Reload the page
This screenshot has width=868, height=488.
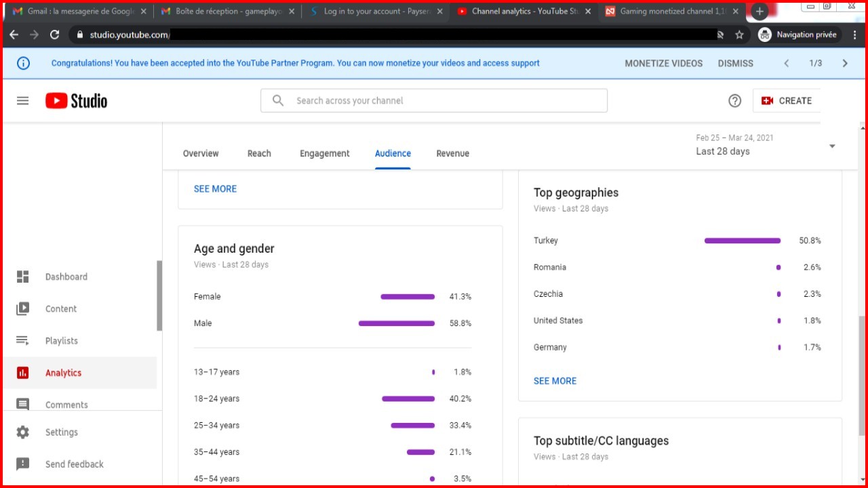pyautogui.click(x=55, y=35)
